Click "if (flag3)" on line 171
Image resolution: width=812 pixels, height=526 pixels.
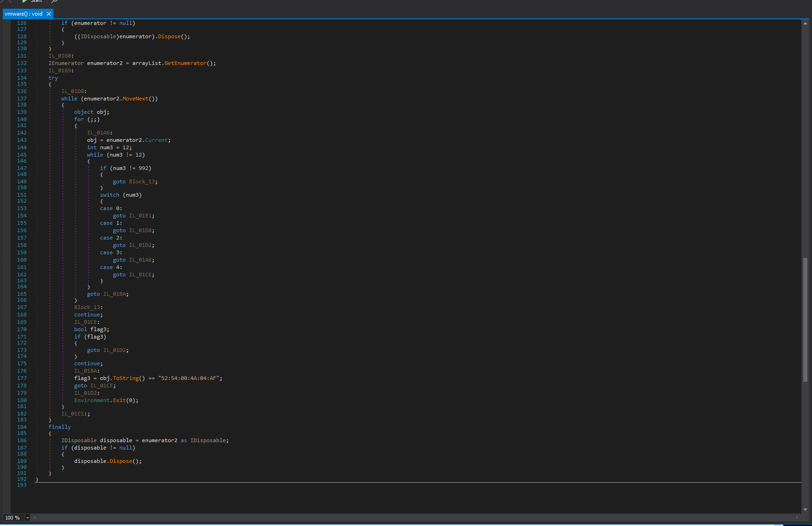90,337
